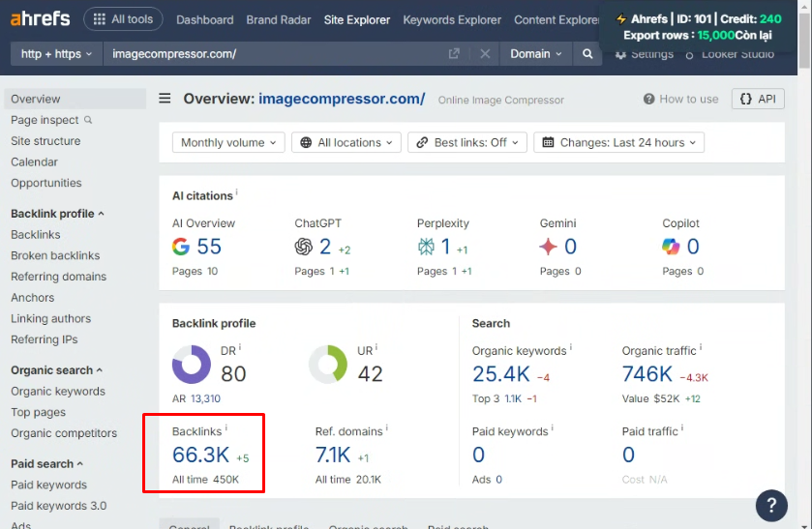812x529 pixels.
Task: Collapse the Backlink profile sidebar section
Action: [57, 214]
